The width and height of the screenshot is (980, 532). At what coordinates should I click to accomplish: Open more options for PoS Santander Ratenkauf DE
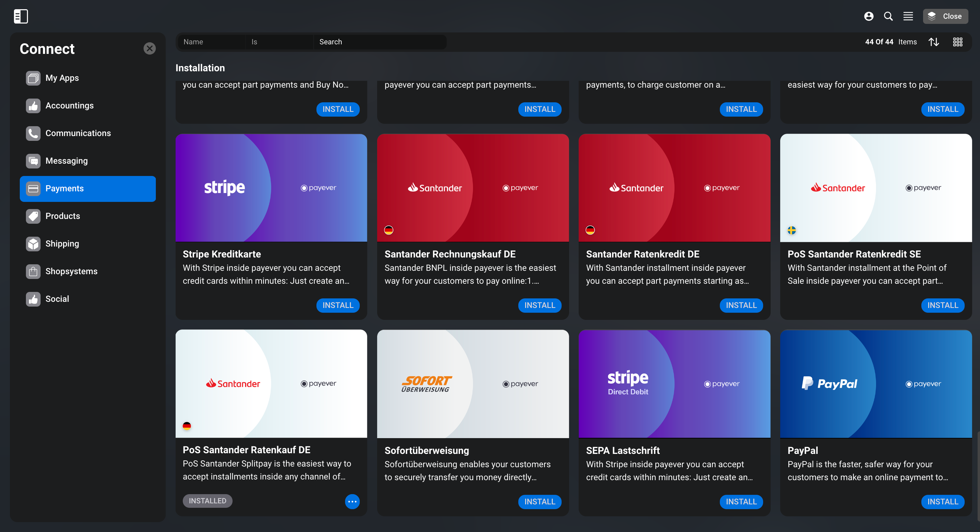coord(352,502)
